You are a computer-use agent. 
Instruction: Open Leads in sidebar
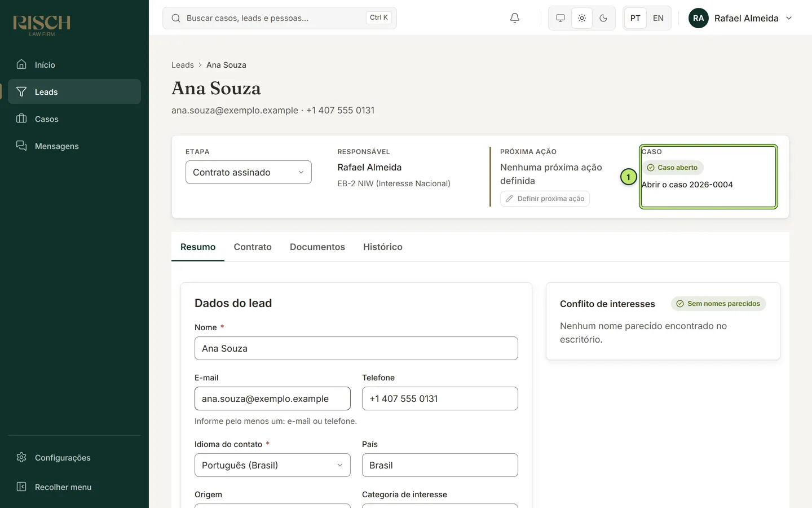(74, 91)
